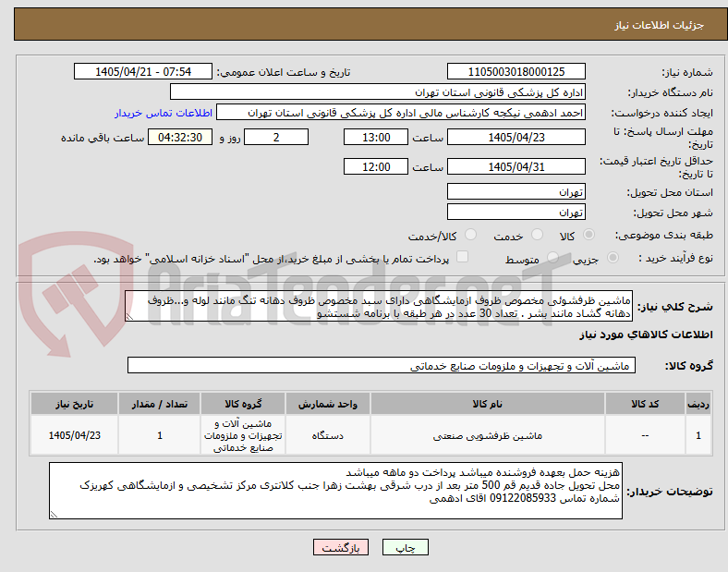Click the response deadline date field 1405/04/23
The height and width of the screenshot is (572, 728).
point(516,138)
